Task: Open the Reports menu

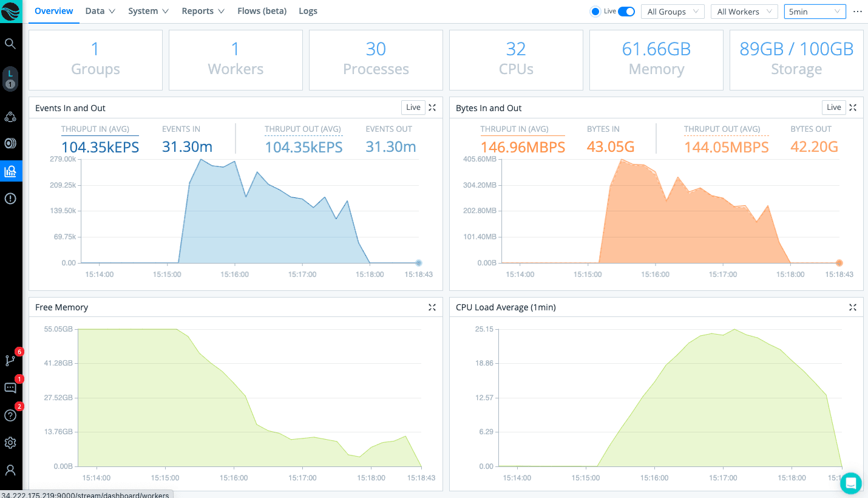Action: coord(203,11)
